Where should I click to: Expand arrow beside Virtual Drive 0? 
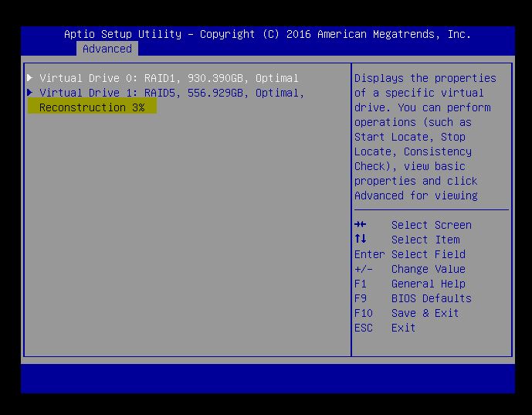pyautogui.click(x=30, y=78)
